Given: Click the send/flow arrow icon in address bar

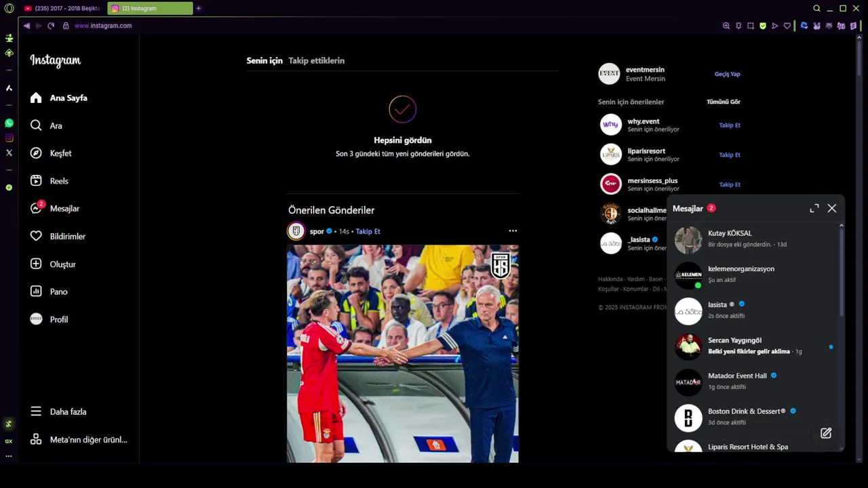Looking at the screenshot, I should 775,26.
